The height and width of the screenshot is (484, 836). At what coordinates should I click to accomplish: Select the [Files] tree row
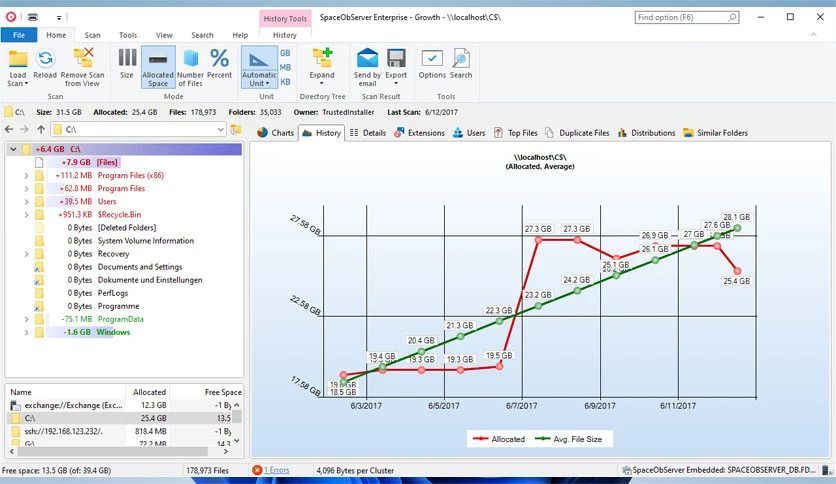point(124,162)
